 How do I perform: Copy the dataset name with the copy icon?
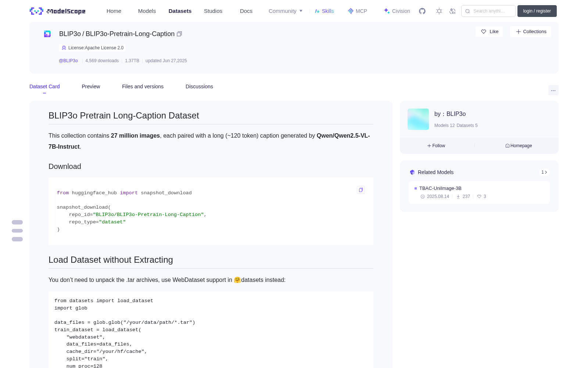179,34
